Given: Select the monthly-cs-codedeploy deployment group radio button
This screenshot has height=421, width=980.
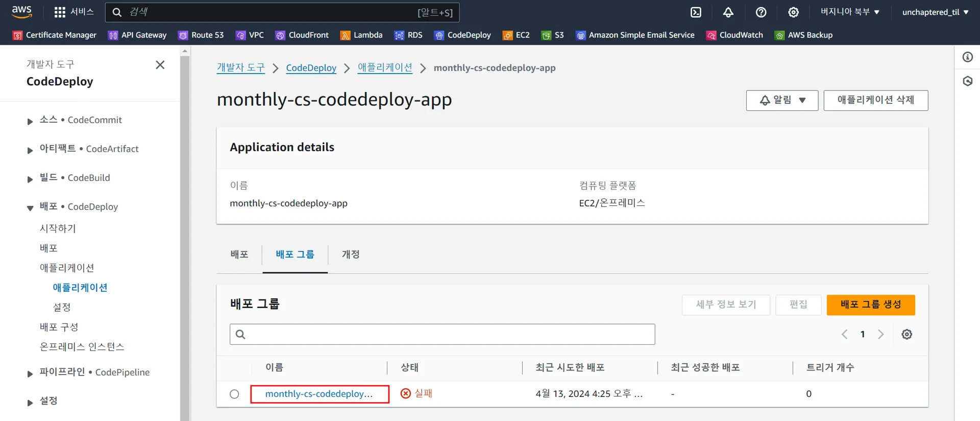Looking at the screenshot, I should pos(234,394).
